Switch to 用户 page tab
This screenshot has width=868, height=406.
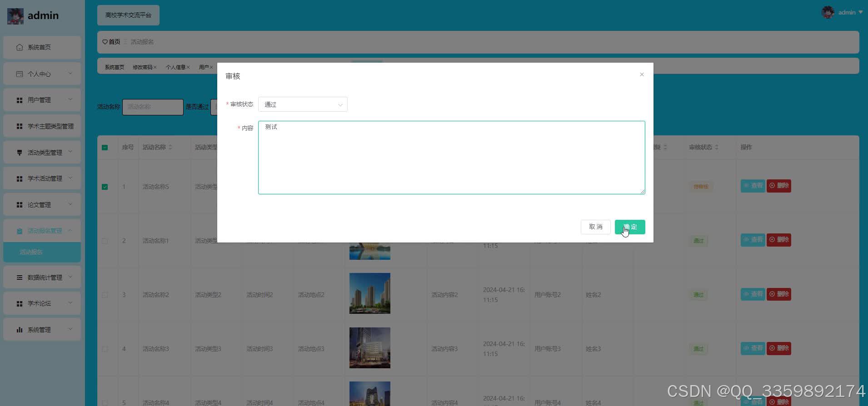tap(204, 67)
